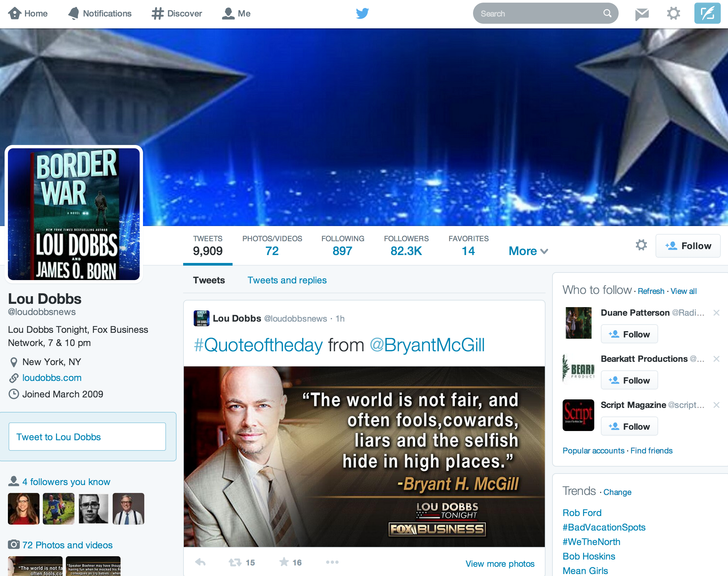Focus the Search field
Viewport: 728px width, 576px height.
[545, 14]
